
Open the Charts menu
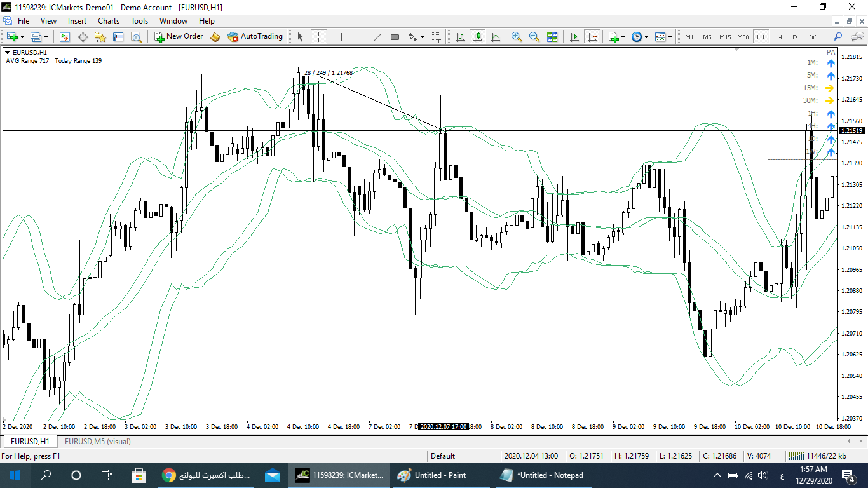[109, 21]
